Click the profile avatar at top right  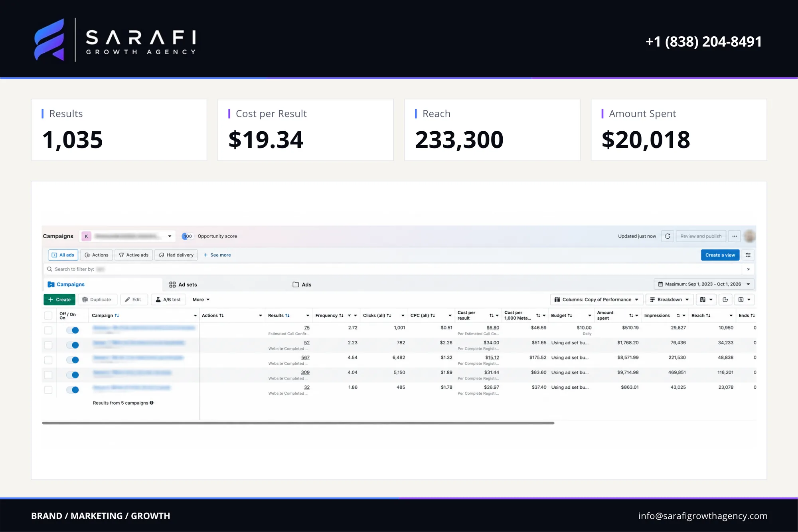click(x=750, y=236)
